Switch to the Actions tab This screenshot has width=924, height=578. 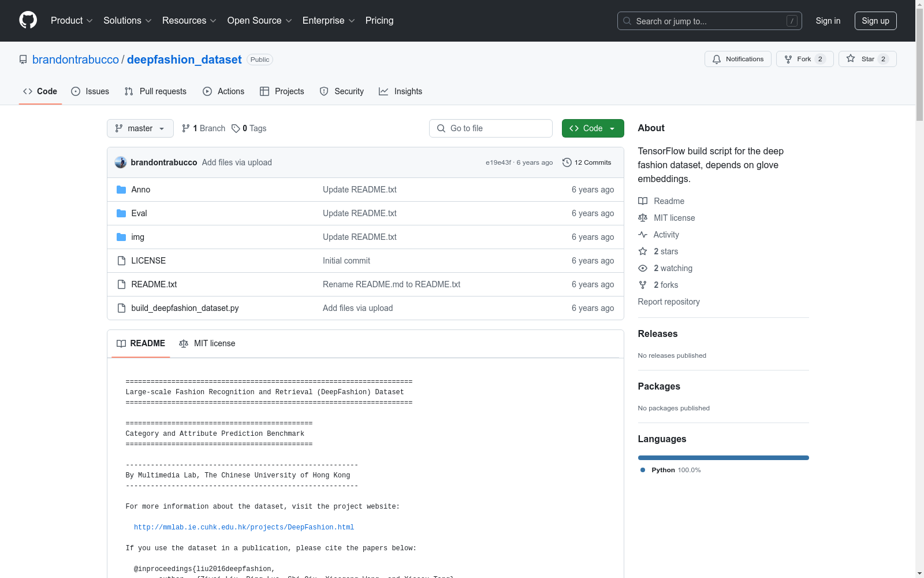[223, 91]
